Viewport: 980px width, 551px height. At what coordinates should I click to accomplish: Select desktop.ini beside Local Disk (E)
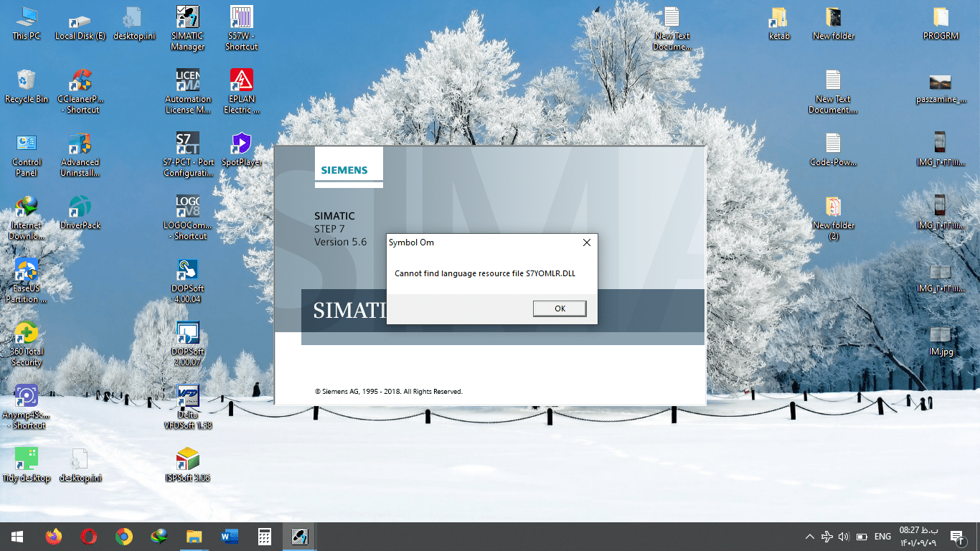coord(134,23)
